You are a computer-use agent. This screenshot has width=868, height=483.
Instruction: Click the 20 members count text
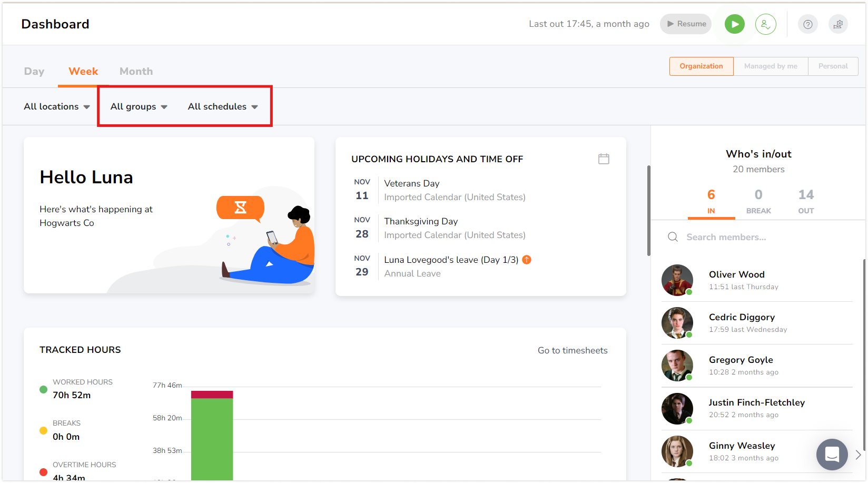(x=758, y=169)
